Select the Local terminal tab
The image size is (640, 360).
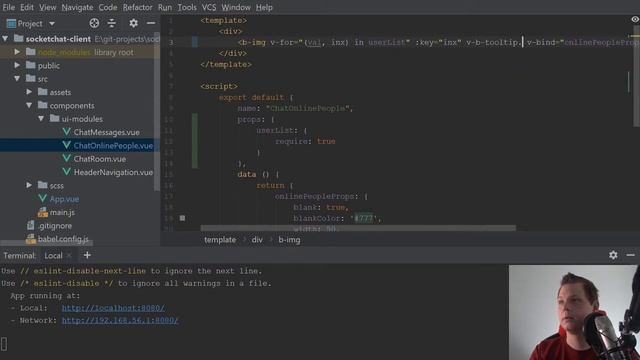tap(53, 256)
